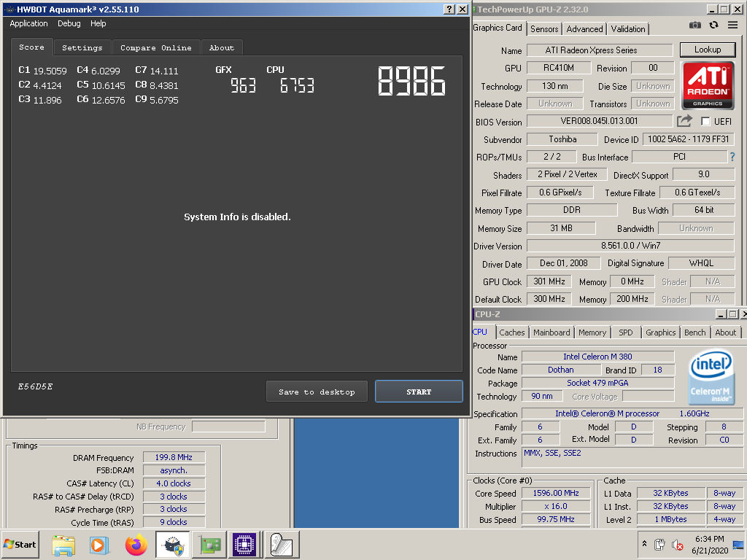Show hidden system tray icons
The height and width of the screenshot is (560, 747).
point(644,544)
